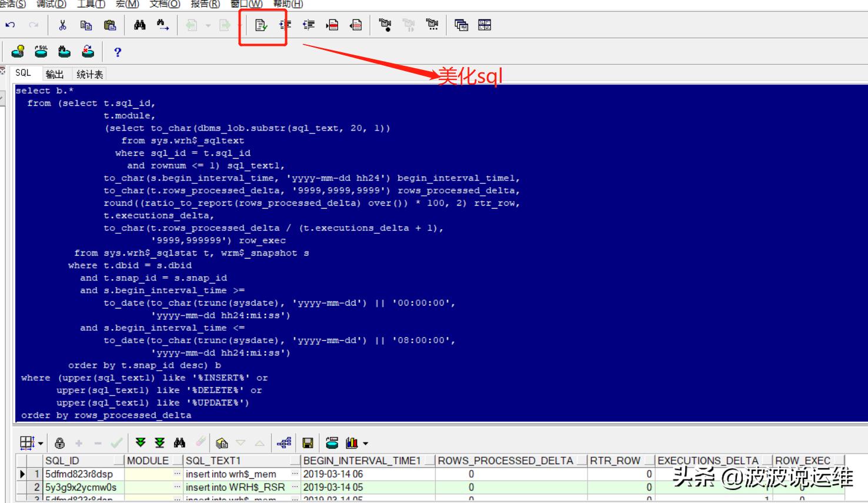Toggle the lock icon in the result grid toolbar
The width and height of the screenshot is (868, 503).
pos(59,444)
